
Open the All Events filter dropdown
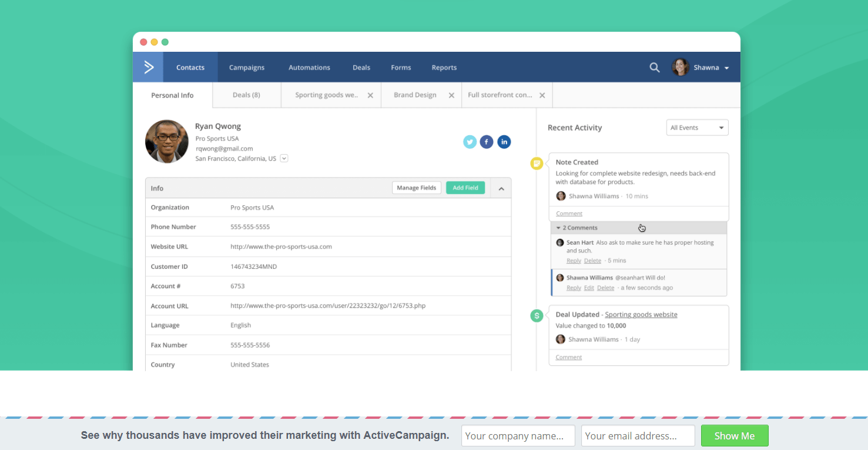698,128
